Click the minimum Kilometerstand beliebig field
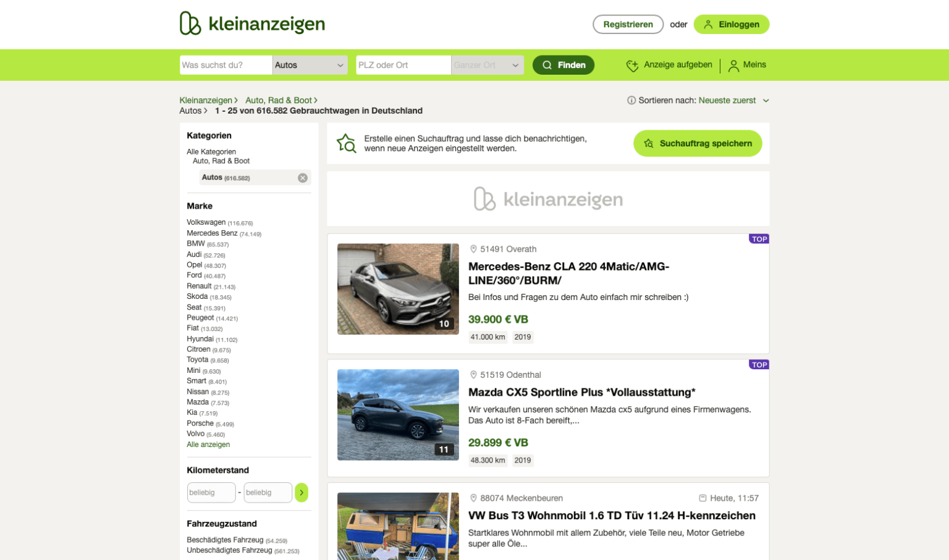Screen dimensions: 949x560 [x=211, y=492]
